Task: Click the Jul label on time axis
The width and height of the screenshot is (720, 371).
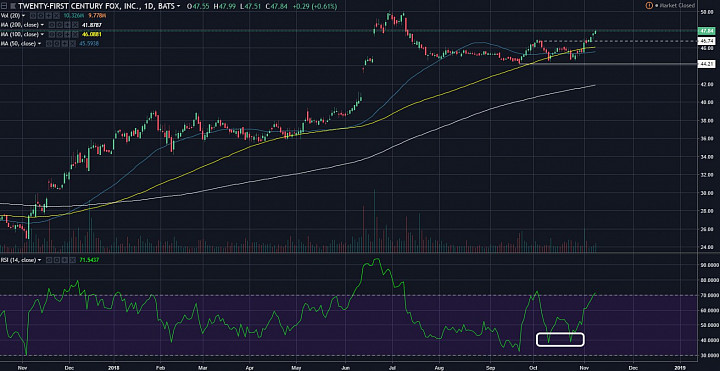Action: point(393,368)
